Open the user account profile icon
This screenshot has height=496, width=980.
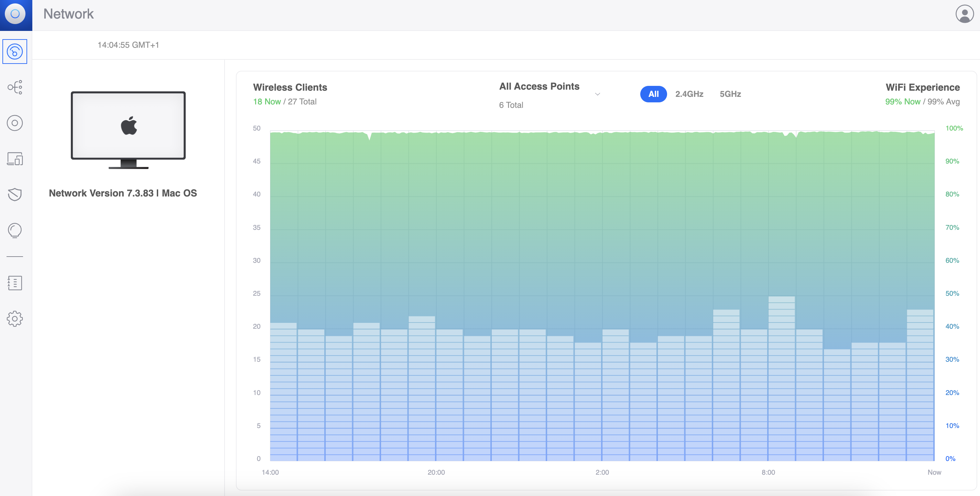pyautogui.click(x=965, y=14)
